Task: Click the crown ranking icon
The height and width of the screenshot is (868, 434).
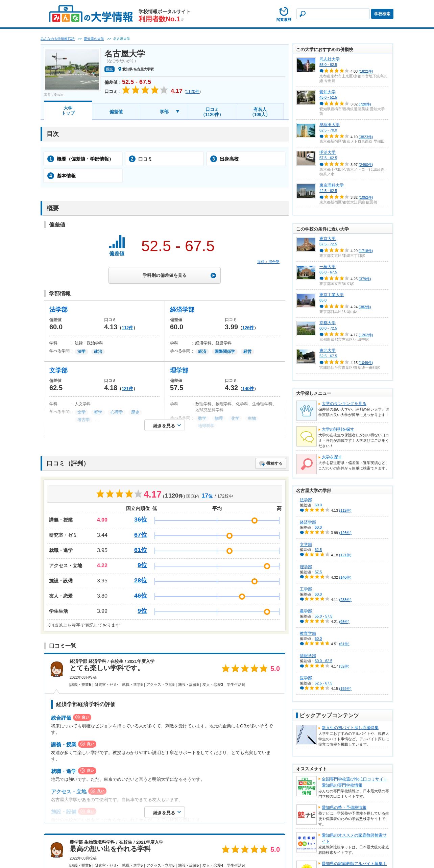Action: pos(307,411)
